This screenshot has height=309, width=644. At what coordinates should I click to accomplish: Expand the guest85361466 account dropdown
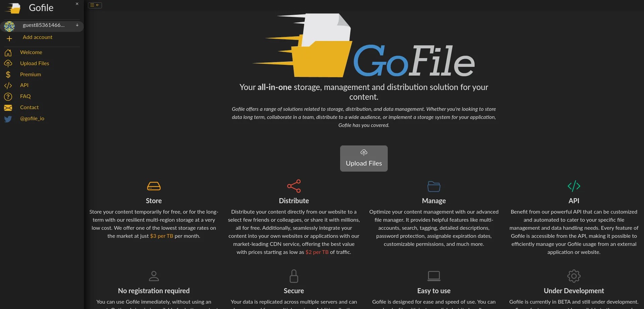click(77, 25)
